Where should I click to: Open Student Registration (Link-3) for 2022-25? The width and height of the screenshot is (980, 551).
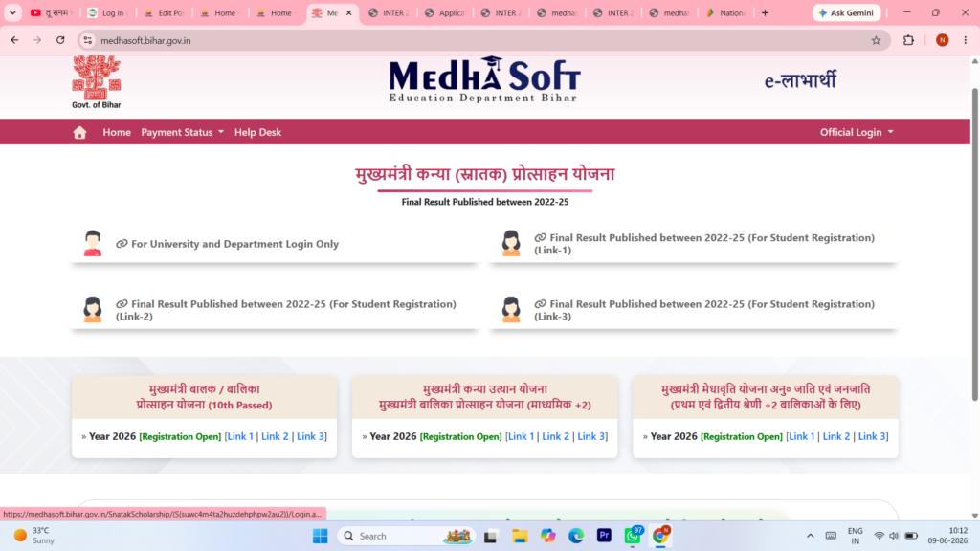704,310
